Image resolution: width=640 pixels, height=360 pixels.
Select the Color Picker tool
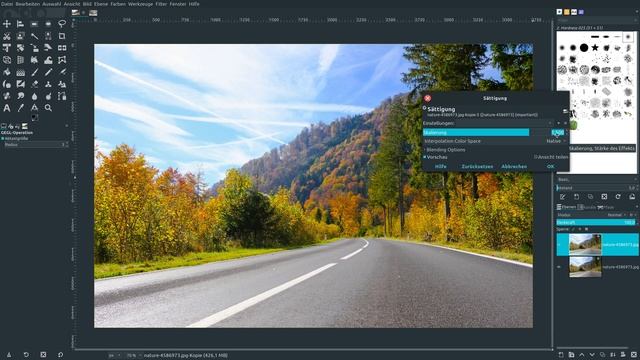tap(20, 108)
